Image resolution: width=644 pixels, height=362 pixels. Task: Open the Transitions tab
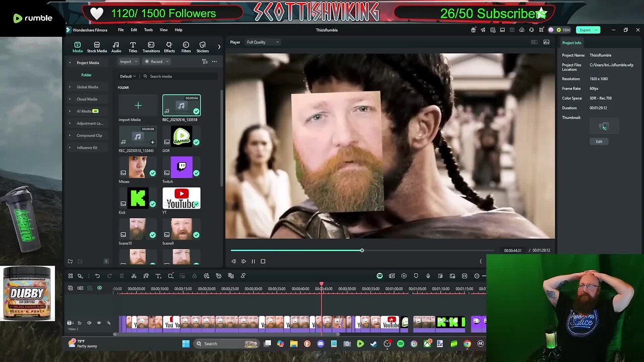tap(151, 47)
